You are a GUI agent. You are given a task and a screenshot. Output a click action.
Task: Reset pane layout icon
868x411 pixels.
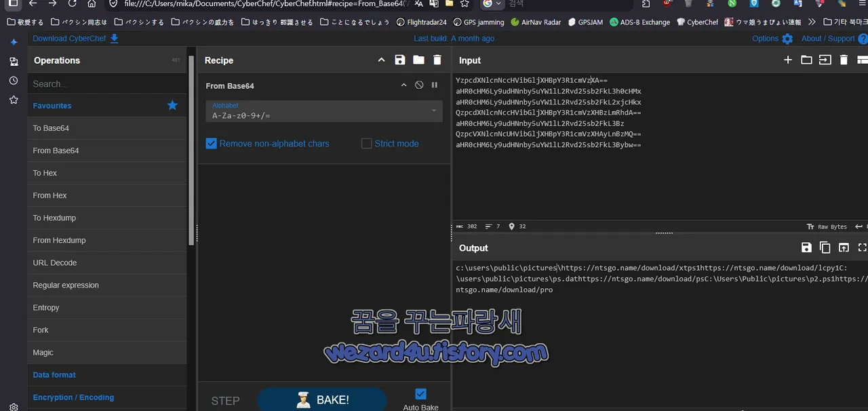point(863,60)
